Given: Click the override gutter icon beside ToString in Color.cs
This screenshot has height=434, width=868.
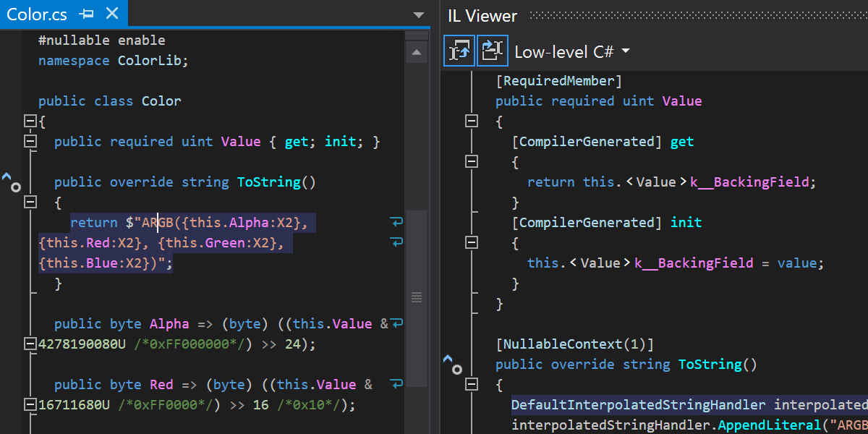Looking at the screenshot, I should [11, 182].
